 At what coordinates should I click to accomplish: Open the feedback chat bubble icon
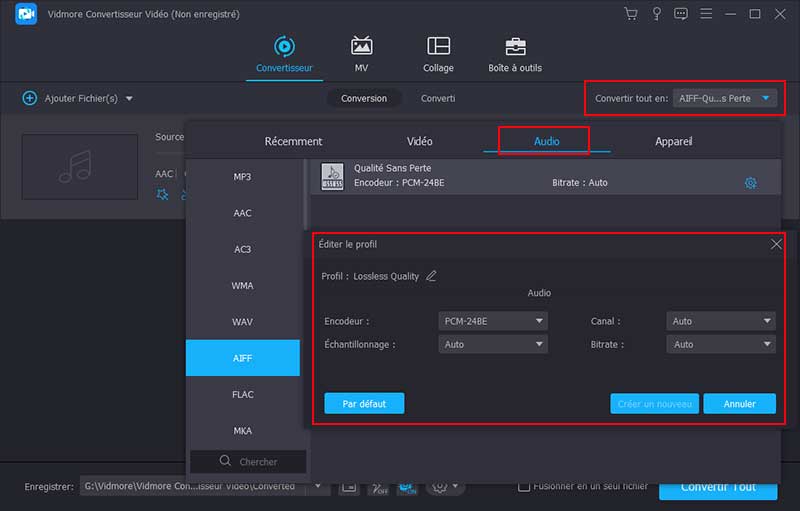pos(681,14)
